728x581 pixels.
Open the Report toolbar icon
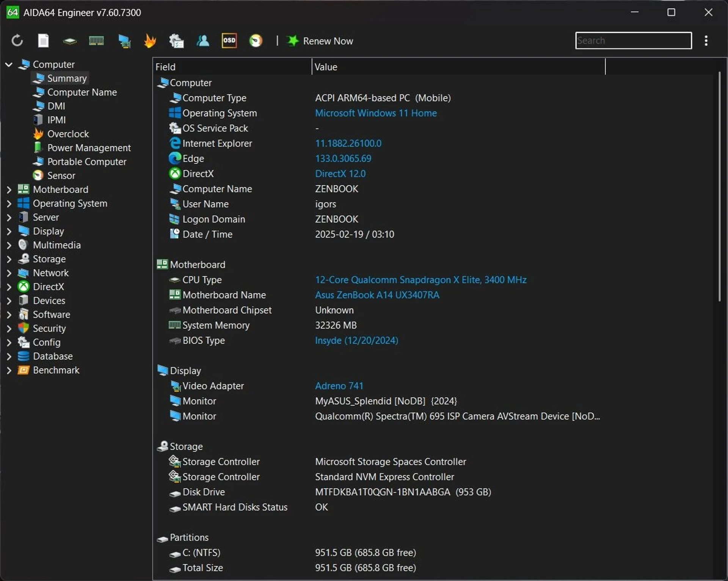43,41
